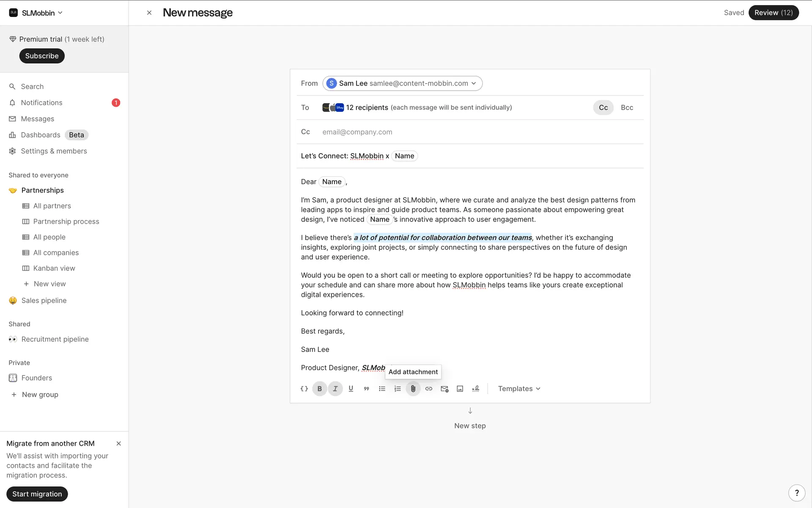This screenshot has height=508, width=812.
Task: Insert a variable with curly braces icon
Action: (x=304, y=389)
